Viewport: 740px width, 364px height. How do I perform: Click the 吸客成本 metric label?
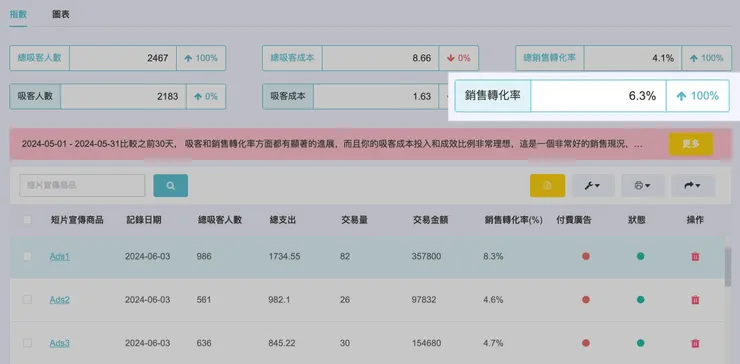pos(288,97)
